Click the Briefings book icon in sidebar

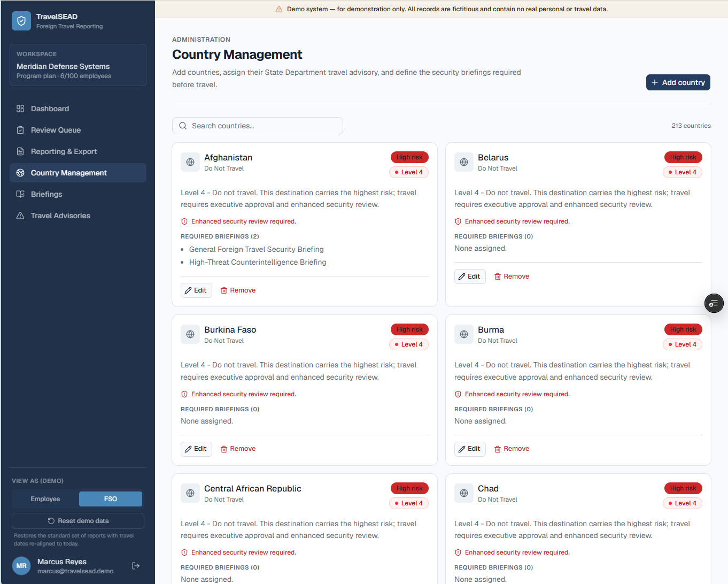pyautogui.click(x=20, y=194)
